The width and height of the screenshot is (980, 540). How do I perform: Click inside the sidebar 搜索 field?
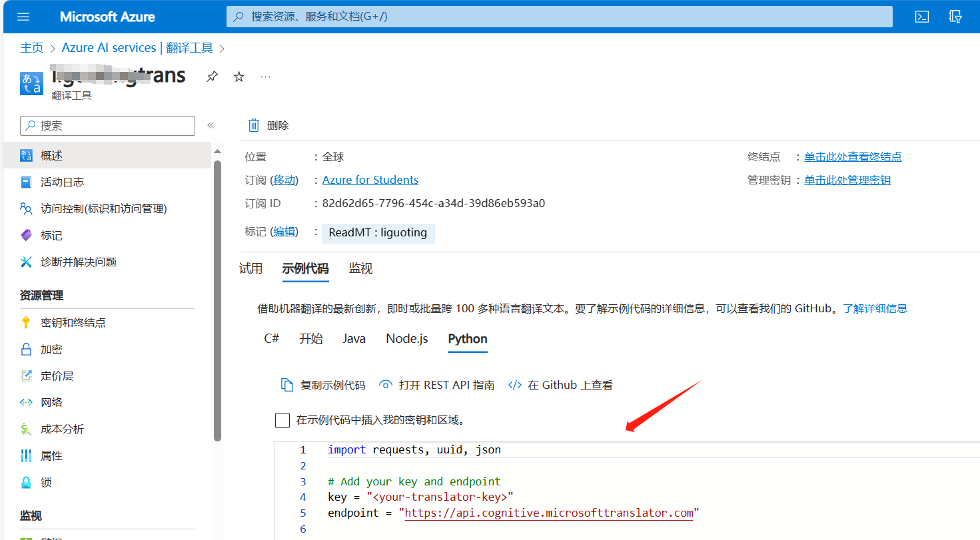107,125
